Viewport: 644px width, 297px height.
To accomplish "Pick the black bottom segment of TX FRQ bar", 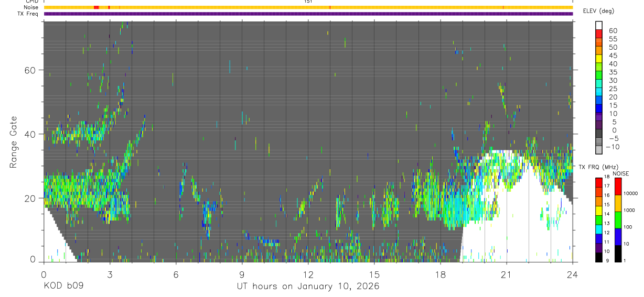I will [x=599, y=257].
